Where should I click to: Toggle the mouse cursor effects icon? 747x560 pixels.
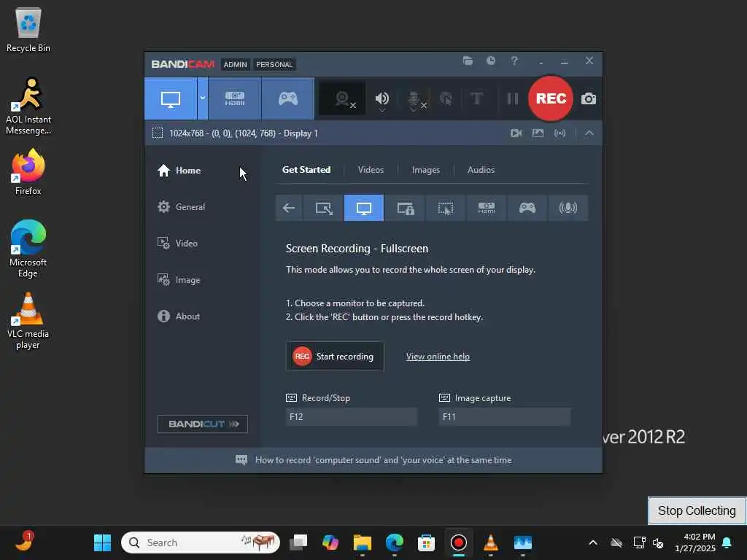[x=446, y=98]
